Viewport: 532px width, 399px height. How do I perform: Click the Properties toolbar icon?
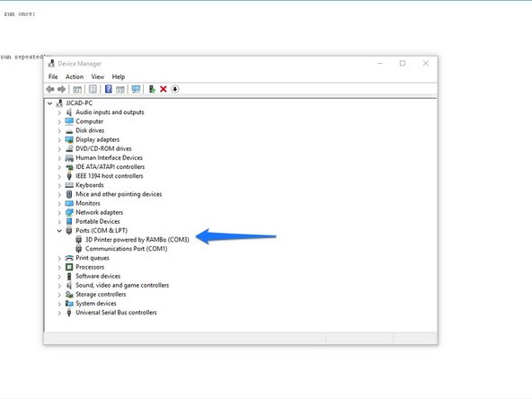pos(93,89)
